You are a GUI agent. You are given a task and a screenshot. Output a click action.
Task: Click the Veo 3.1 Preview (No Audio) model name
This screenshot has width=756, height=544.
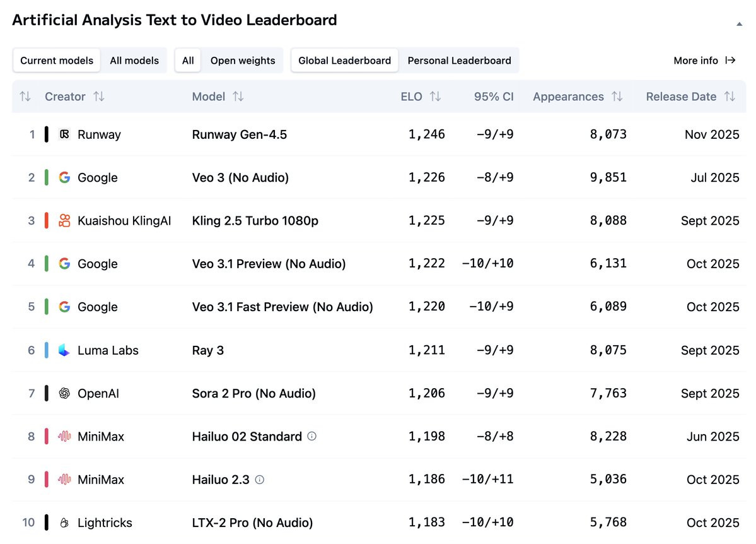(269, 264)
